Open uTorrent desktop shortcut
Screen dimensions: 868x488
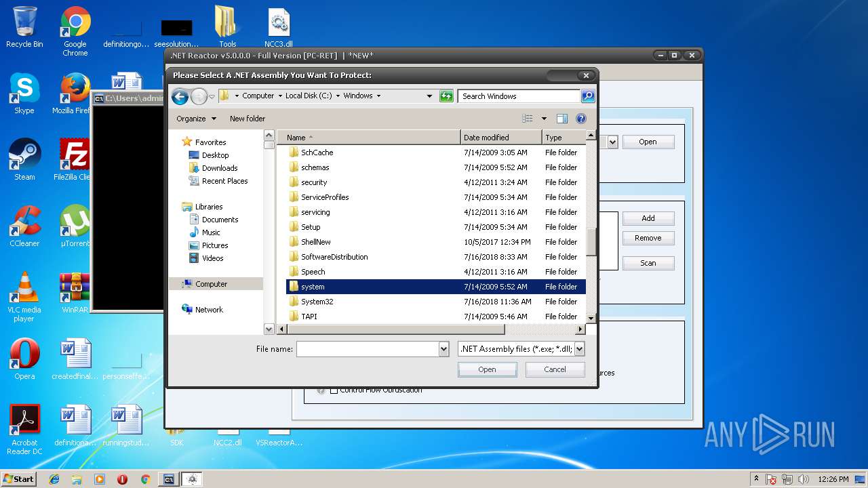pyautogui.click(x=75, y=226)
